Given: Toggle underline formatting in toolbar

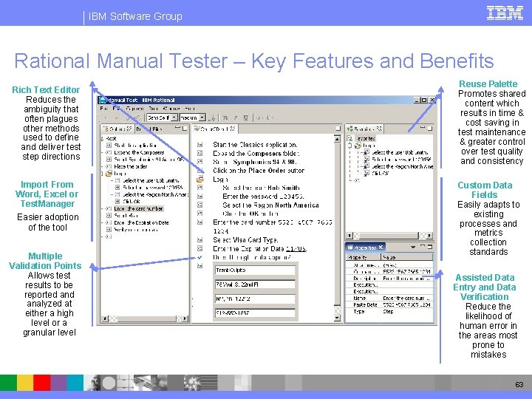Looking at the screenshot, I should [x=246, y=117].
